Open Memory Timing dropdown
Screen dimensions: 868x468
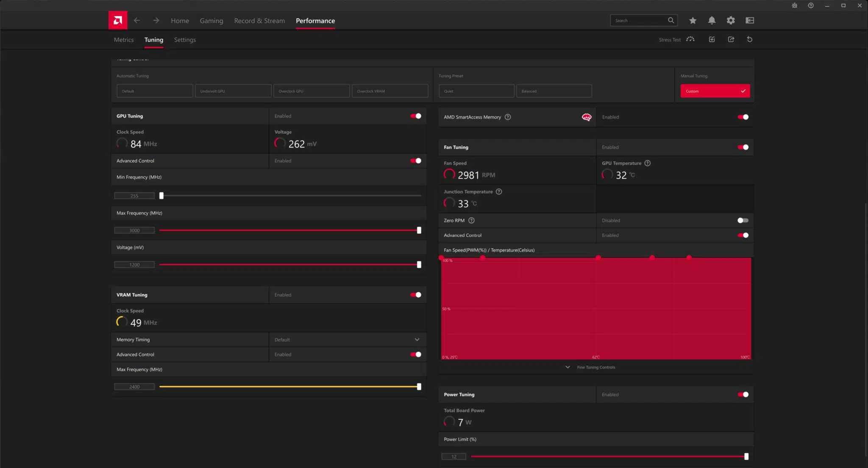[x=348, y=340]
